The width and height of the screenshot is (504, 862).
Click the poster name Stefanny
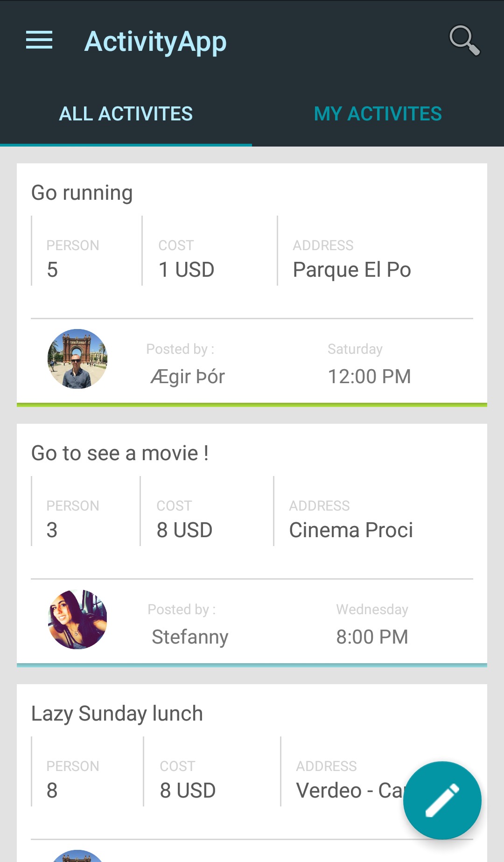click(190, 637)
